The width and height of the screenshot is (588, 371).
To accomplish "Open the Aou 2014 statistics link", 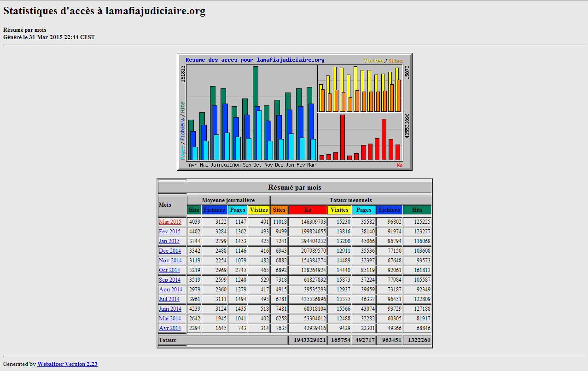I will pyautogui.click(x=170, y=290).
